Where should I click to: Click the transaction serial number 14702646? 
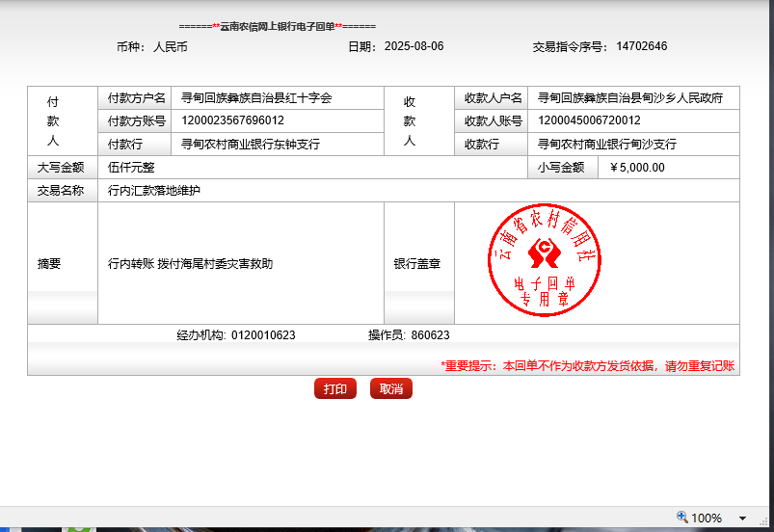click(641, 46)
